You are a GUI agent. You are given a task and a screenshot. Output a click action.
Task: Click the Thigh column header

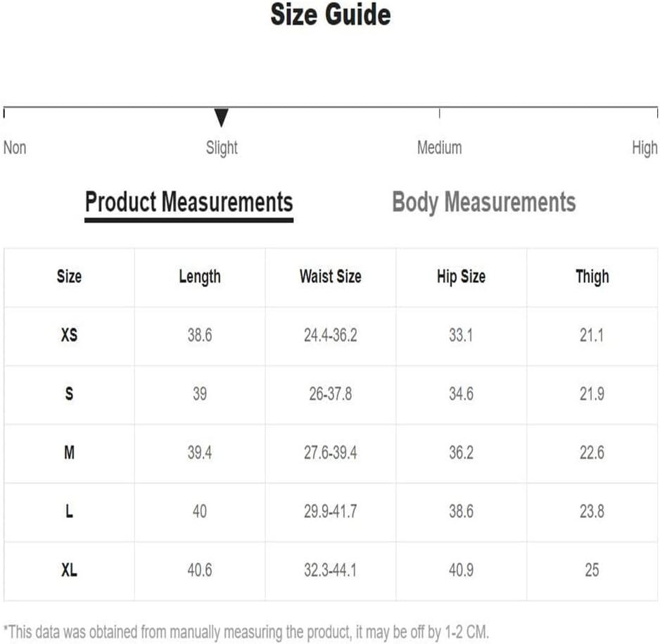[x=592, y=277]
